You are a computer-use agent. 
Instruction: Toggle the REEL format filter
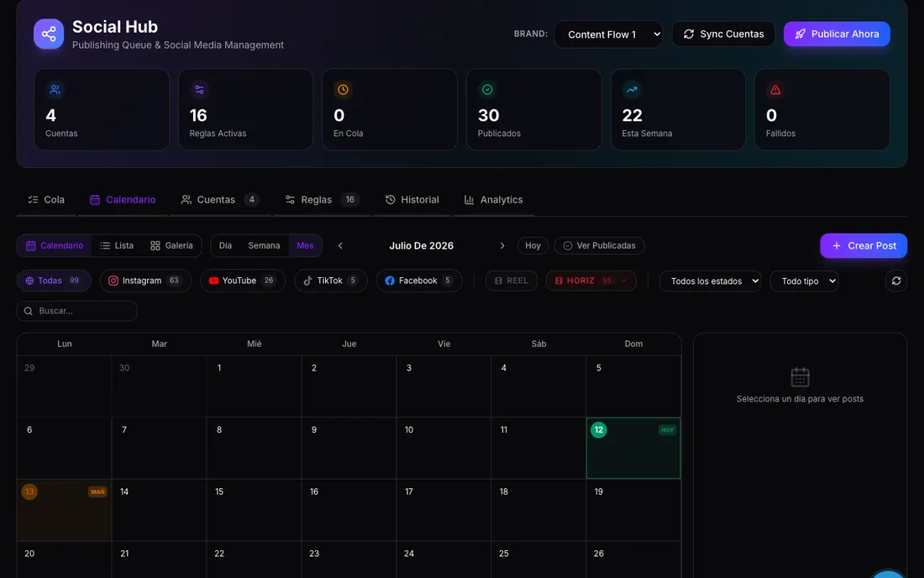point(511,281)
